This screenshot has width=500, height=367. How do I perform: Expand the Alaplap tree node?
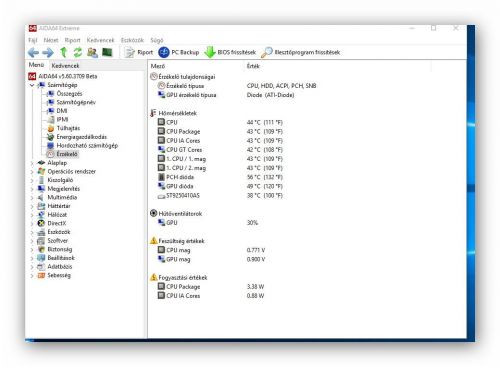(32, 163)
